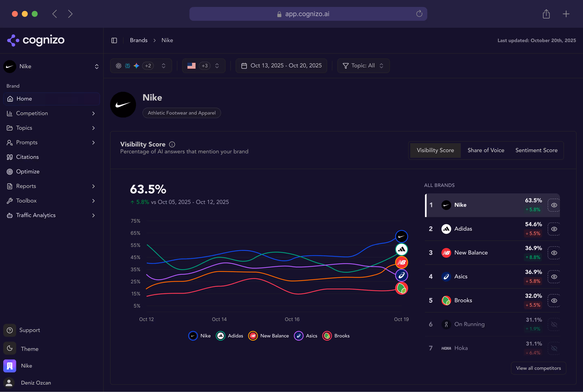Collapse the sidebar panel icon
Image resolution: width=583 pixels, height=392 pixels.
tap(114, 40)
